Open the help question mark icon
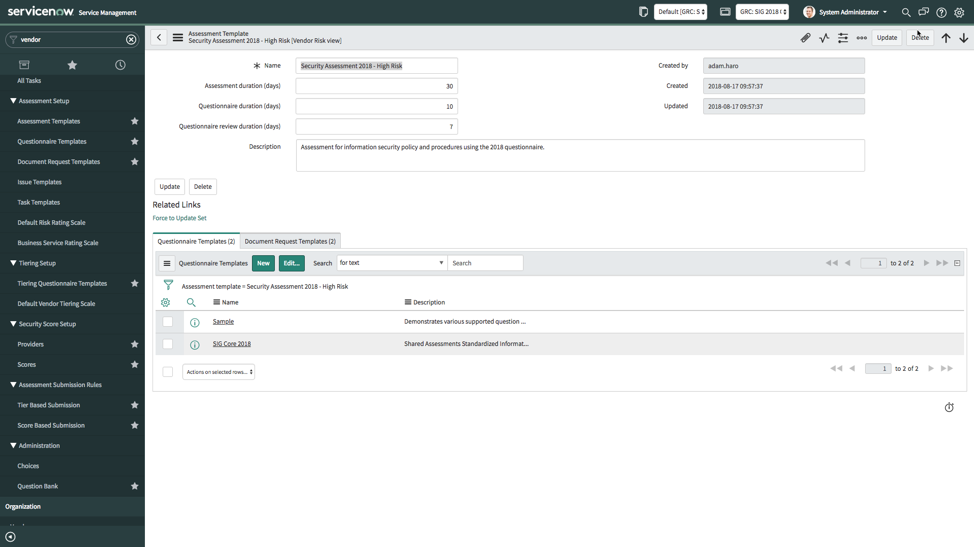 click(942, 12)
